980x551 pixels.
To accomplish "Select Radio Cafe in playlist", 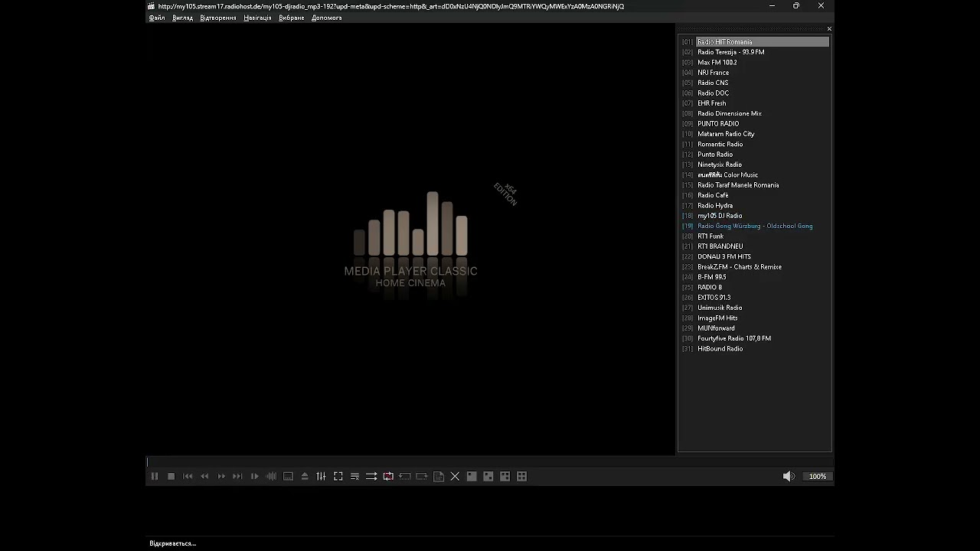I will click(x=755, y=195).
